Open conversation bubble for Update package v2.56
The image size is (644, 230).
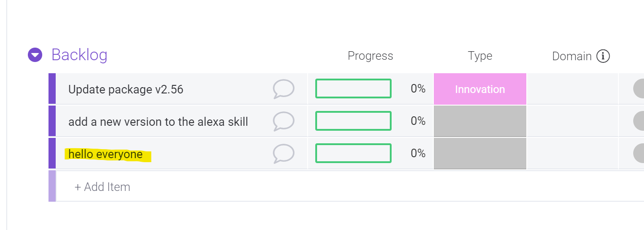(x=283, y=89)
